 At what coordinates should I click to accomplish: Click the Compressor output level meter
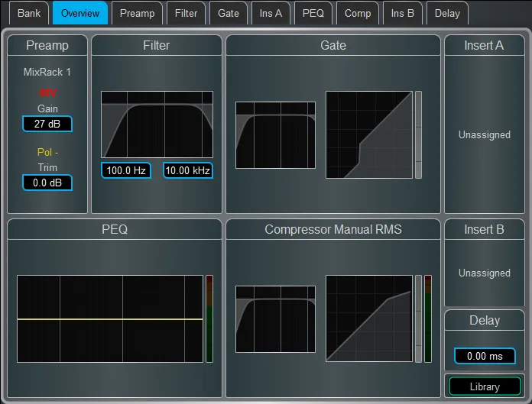428,318
